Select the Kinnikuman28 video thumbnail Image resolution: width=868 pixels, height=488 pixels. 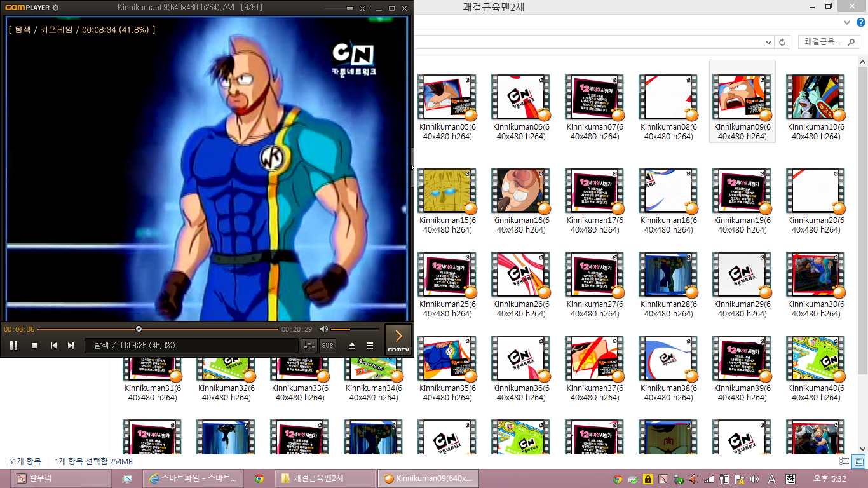[668, 274]
